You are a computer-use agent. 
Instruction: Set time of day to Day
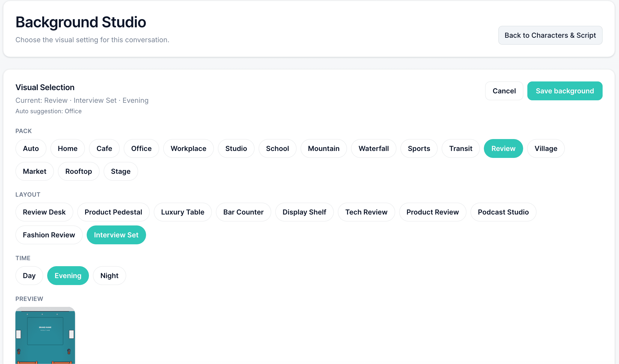coord(29,276)
